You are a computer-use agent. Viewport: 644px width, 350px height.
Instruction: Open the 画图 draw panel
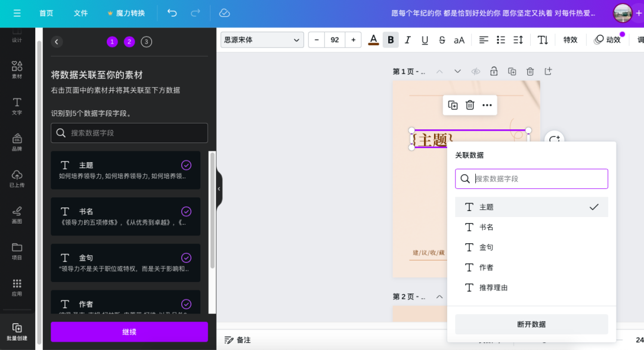17,215
